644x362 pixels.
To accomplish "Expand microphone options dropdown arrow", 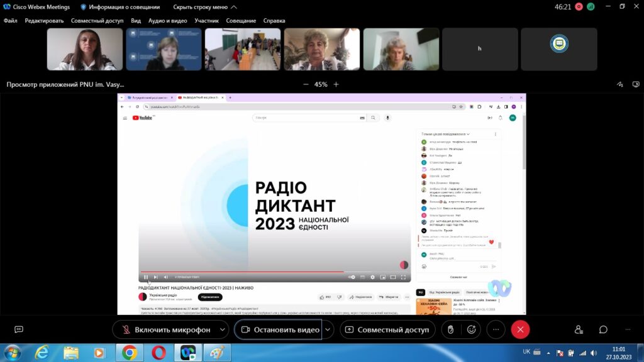I will (x=222, y=329).
